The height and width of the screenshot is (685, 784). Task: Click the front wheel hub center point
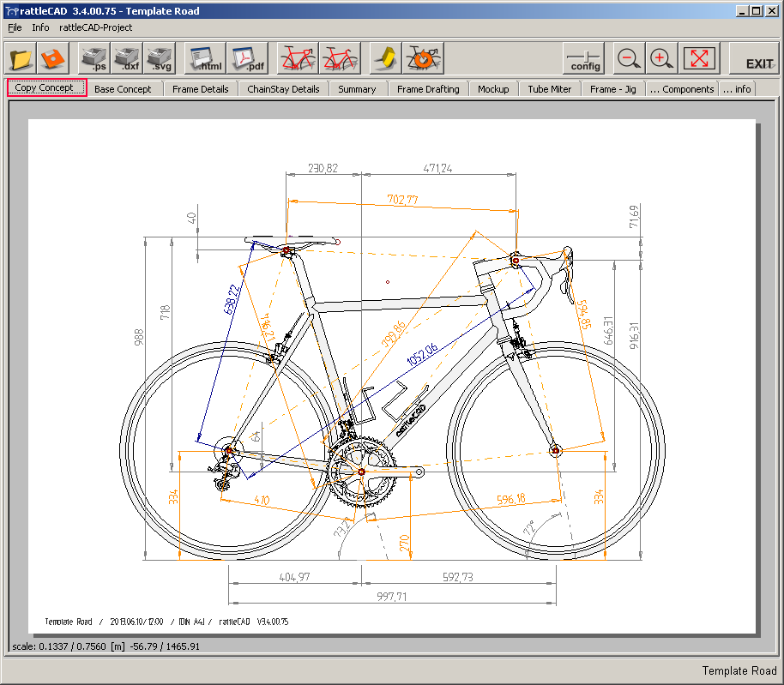tap(556, 451)
